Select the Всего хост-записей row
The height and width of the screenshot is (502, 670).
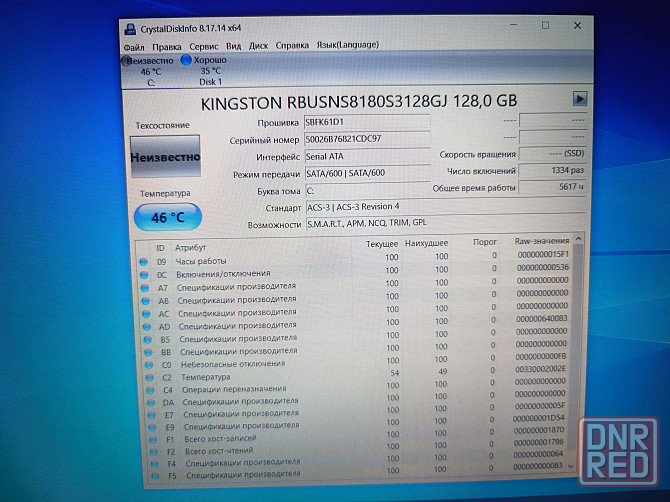359,436
